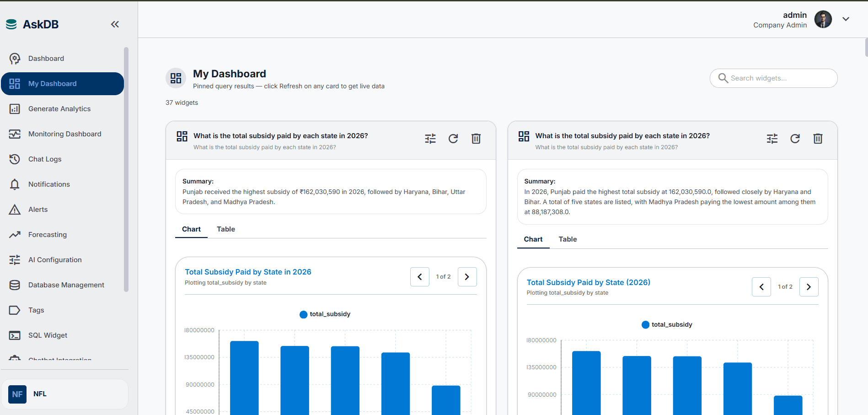
Task: Refresh the left subsidy widget
Action: pos(453,139)
